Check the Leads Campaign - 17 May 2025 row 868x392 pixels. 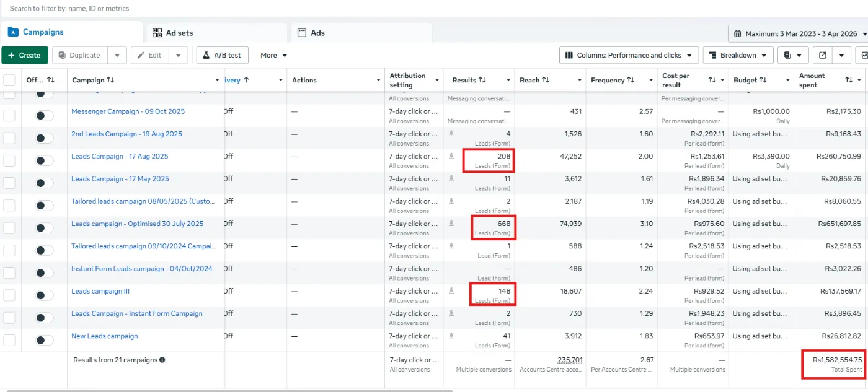pos(9,183)
